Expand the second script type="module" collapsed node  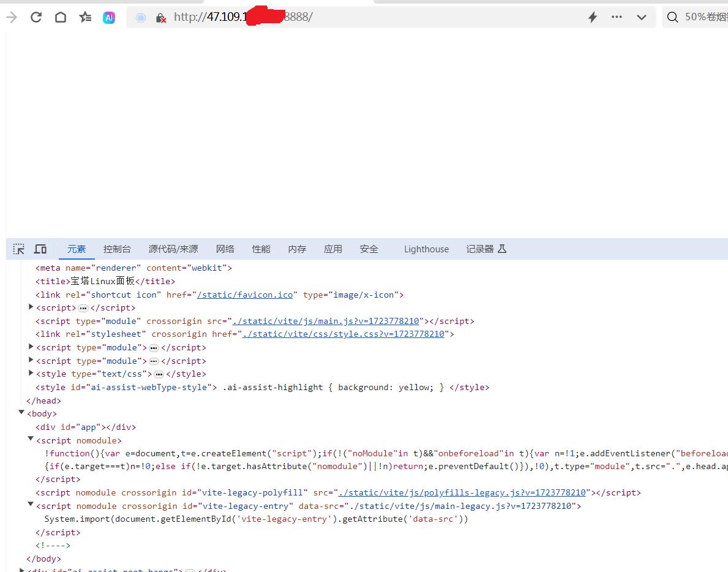click(31, 360)
